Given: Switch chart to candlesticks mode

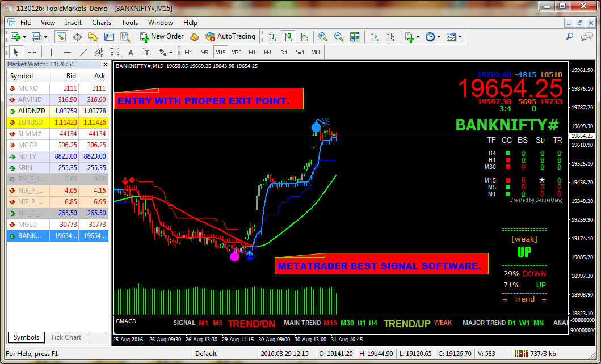Looking at the screenshot, I should coord(288,37).
